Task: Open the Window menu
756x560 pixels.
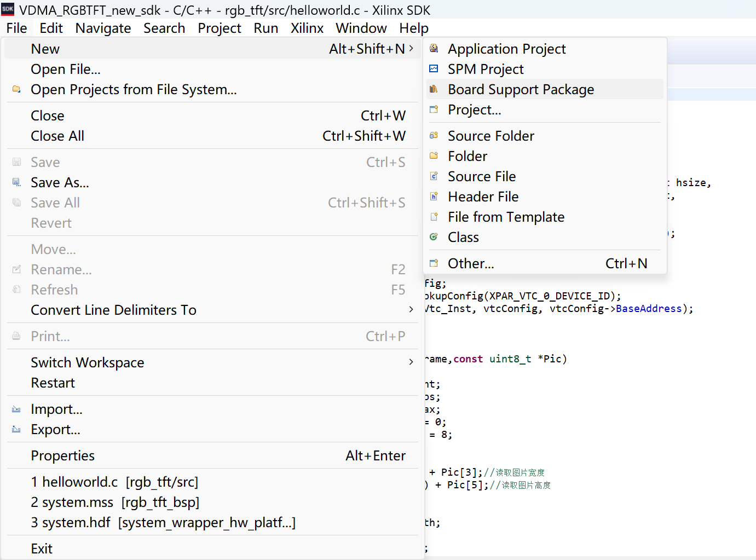Action: point(361,28)
